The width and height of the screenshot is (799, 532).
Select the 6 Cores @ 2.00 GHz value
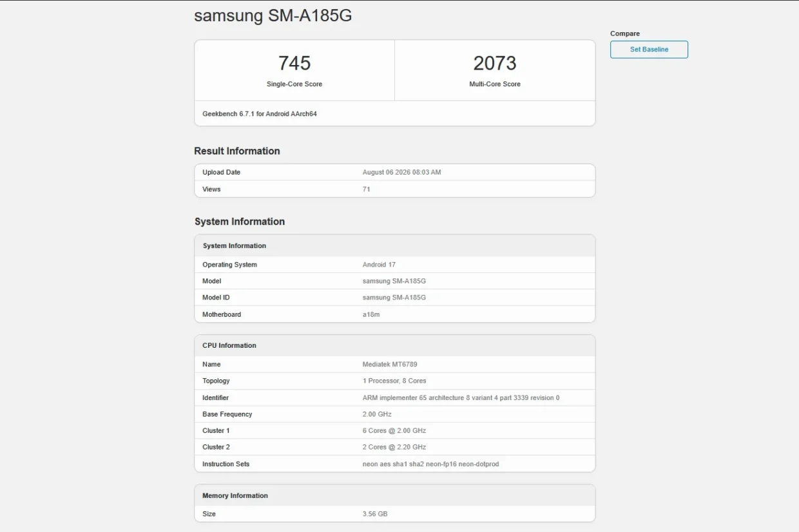[x=394, y=430]
